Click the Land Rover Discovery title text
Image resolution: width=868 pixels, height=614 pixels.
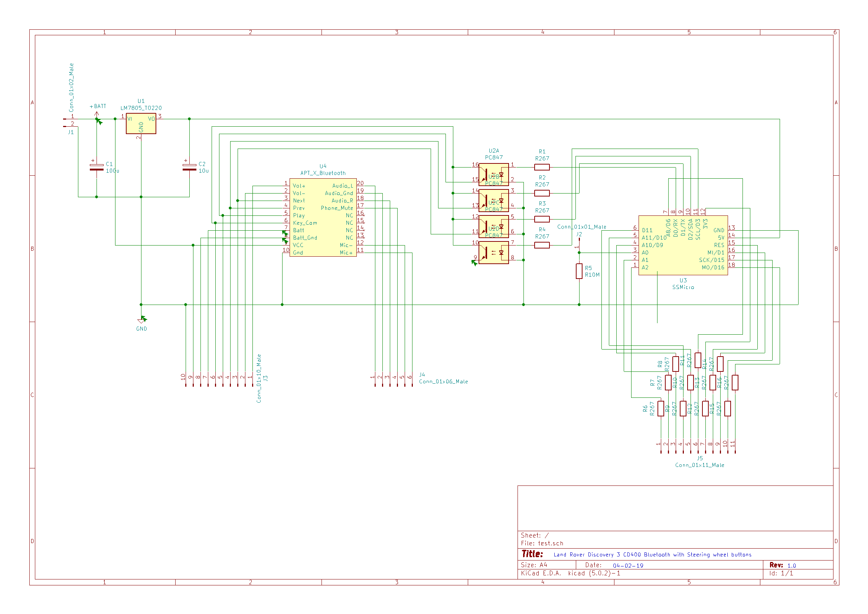(x=653, y=555)
